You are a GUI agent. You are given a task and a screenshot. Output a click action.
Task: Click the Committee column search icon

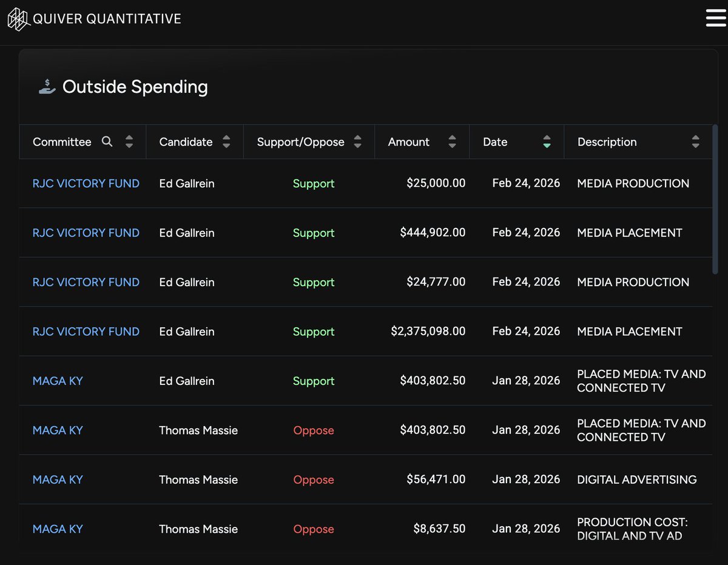(107, 142)
